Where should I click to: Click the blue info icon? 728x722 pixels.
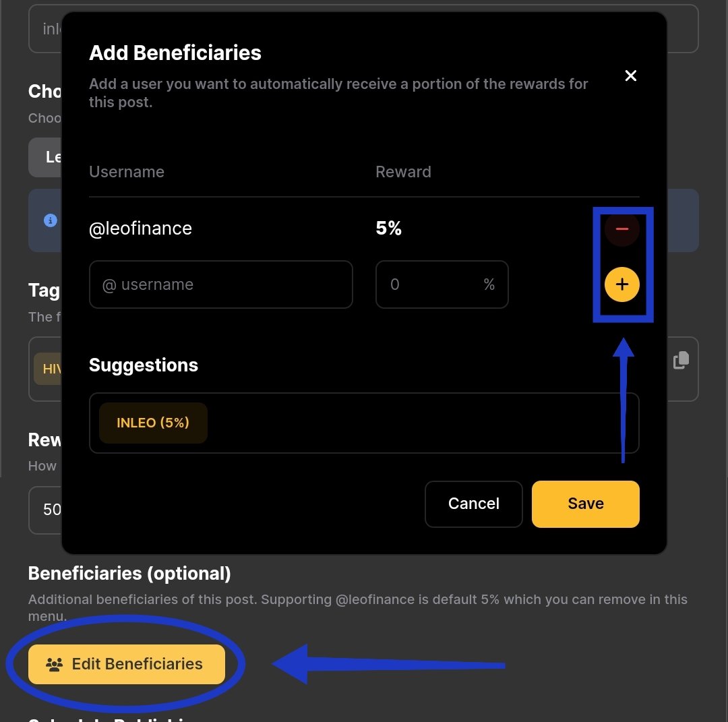pos(50,220)
